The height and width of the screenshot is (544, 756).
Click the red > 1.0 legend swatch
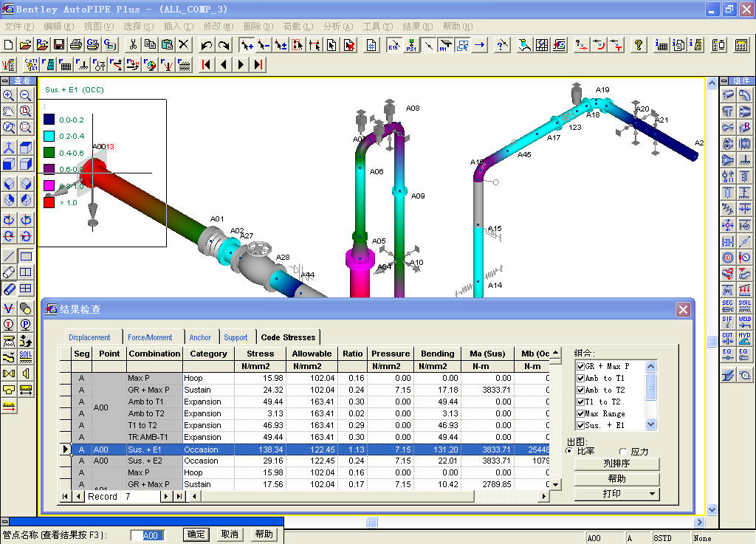[49, 202]
